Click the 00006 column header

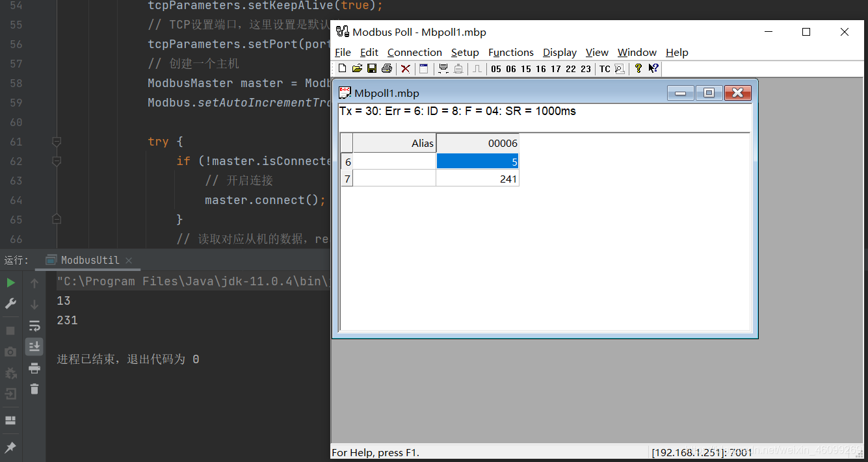pos(477,143)
